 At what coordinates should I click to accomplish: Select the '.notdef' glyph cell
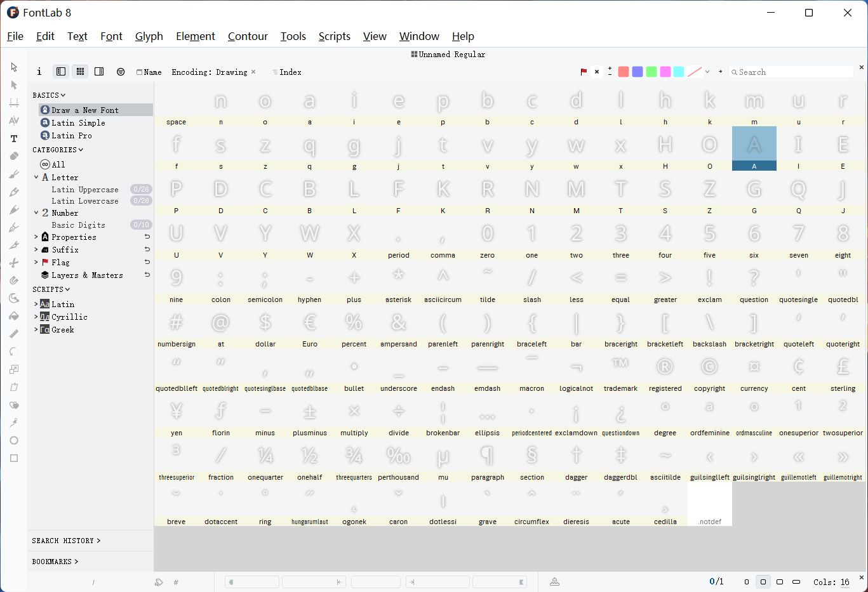(710, 504)
